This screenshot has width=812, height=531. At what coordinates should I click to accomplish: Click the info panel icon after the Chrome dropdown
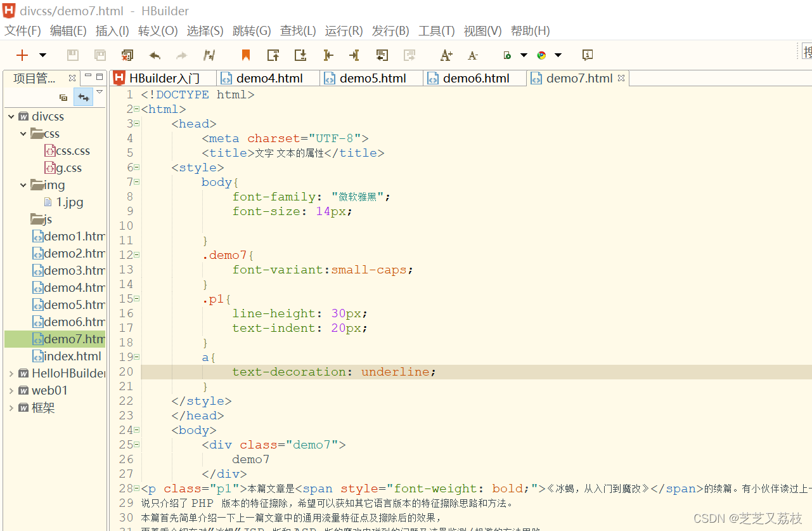point(588,55)
